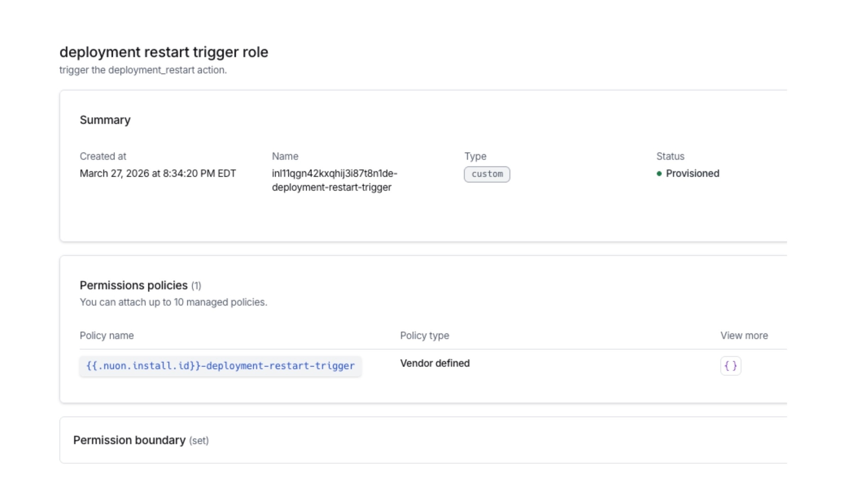Click the Policy name column header

coord(106,335)
